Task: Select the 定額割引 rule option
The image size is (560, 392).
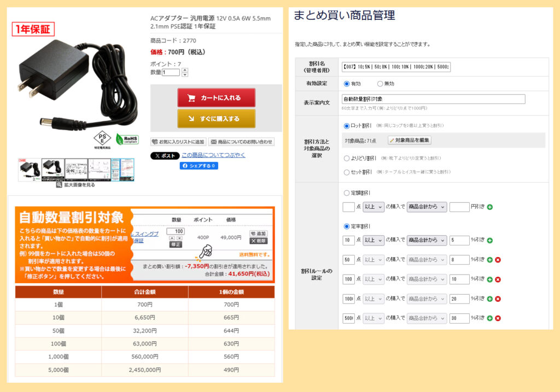Action: click(346, 193)
